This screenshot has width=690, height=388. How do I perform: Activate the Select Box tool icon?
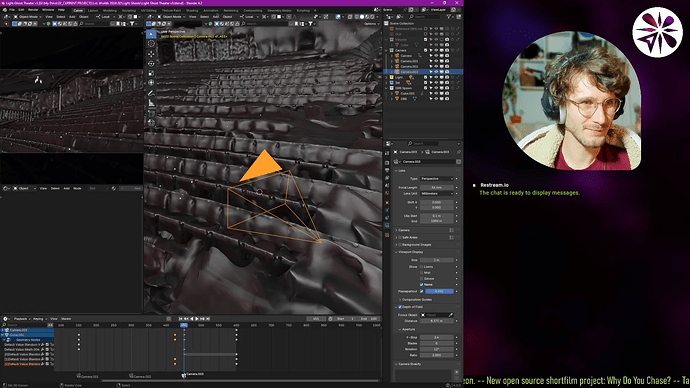coord(151,34)
